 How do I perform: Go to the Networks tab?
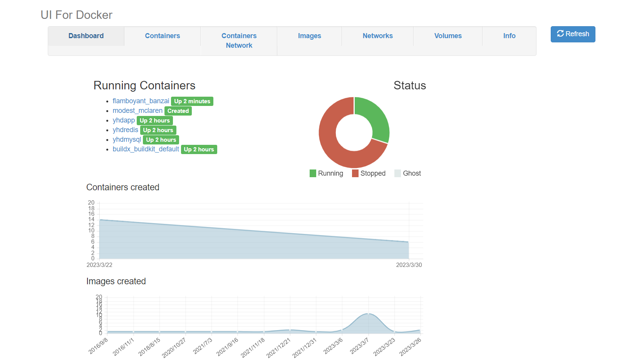(x=377, y=36)
